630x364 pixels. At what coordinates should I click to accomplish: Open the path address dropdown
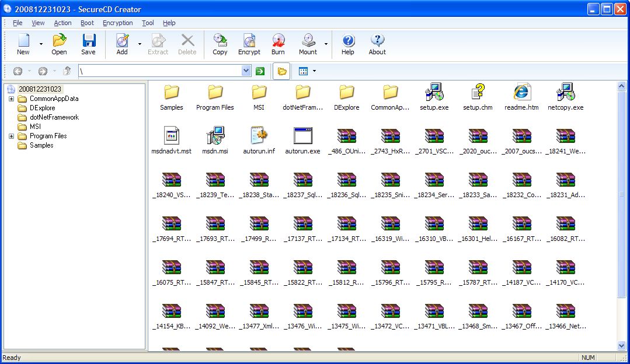246,71
